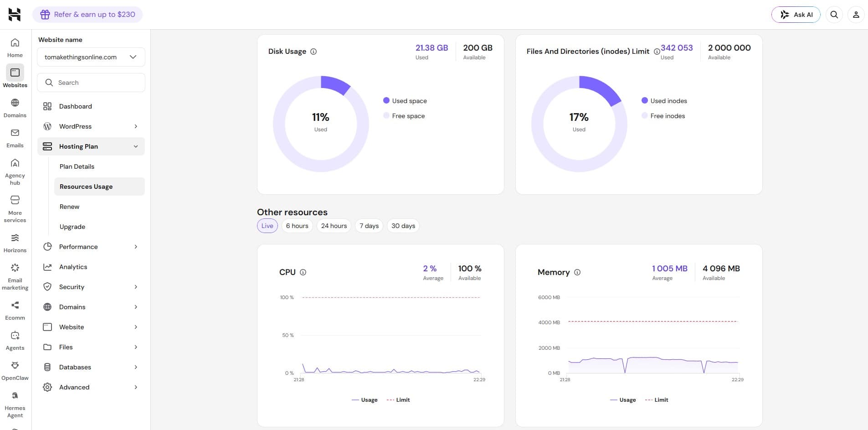Image resolution: width=868 pixels, height=430 pixels.
Task: Click the Disk Usage info icon
Action: coord(313,52)
